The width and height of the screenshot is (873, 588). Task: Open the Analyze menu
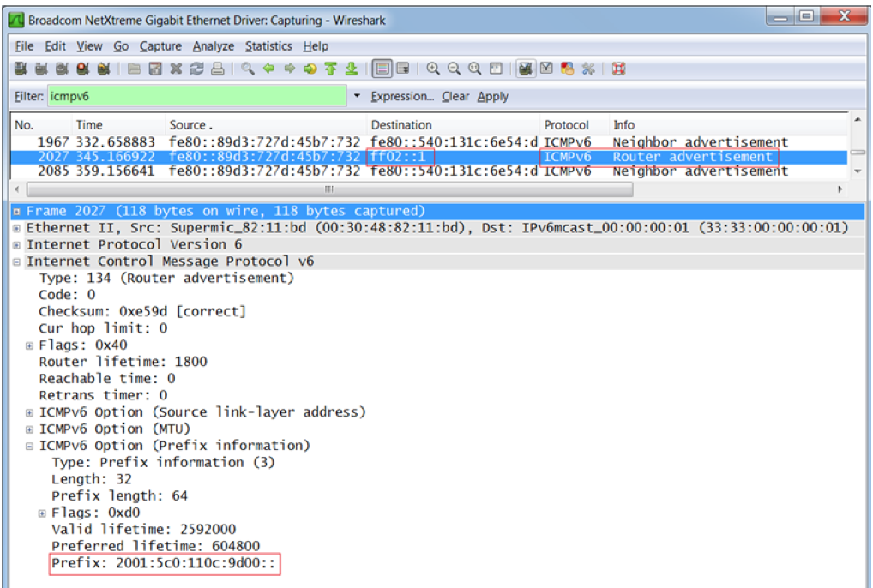(x=214, y=46)
